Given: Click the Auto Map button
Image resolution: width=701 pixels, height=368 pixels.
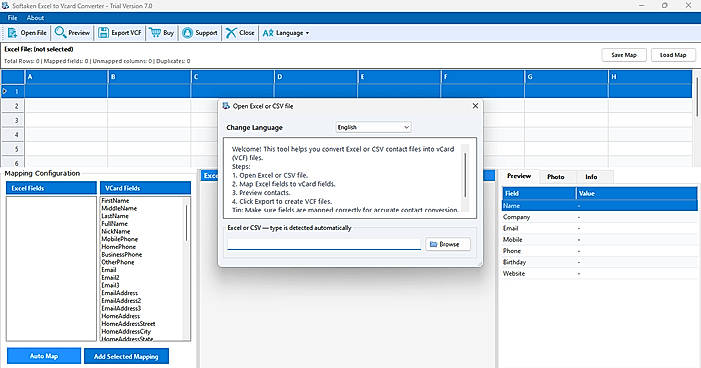Looking at the screenshot, I should point(44,356).
